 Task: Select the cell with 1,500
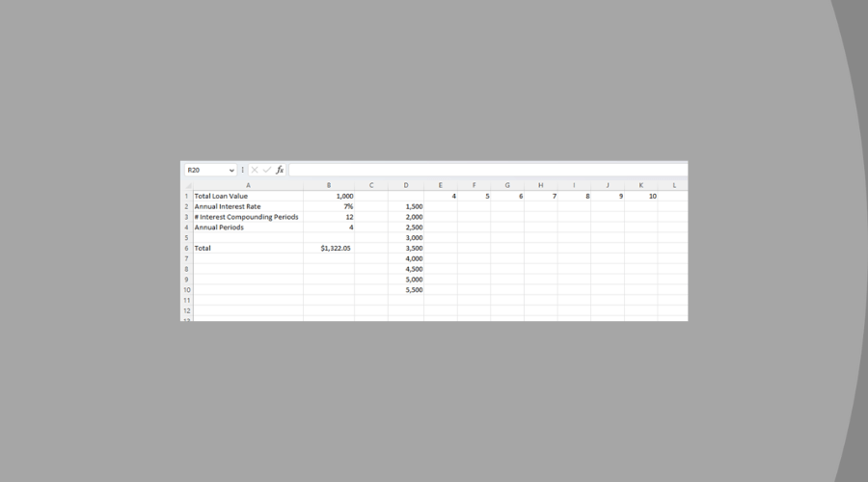pos(406,206)
